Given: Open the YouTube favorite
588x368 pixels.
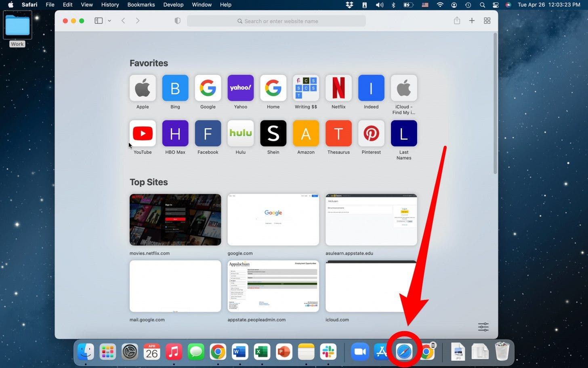Looking at the screenshot, I should 143,133.
